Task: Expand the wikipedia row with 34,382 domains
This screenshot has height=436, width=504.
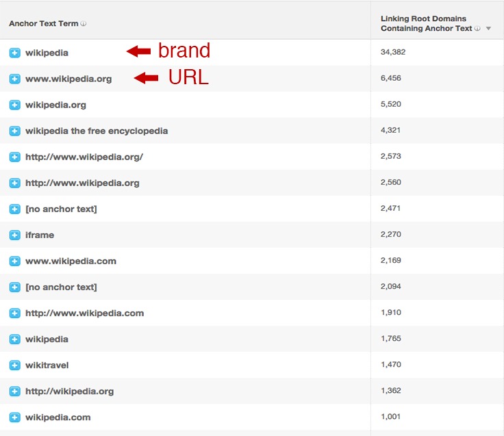Action: pos(15,53)
